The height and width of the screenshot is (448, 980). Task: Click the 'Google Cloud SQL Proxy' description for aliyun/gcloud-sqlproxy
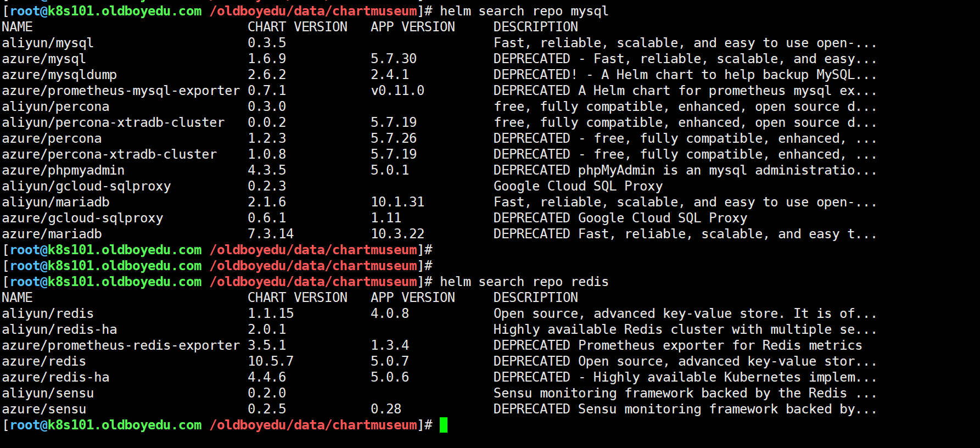click(578, 186)
